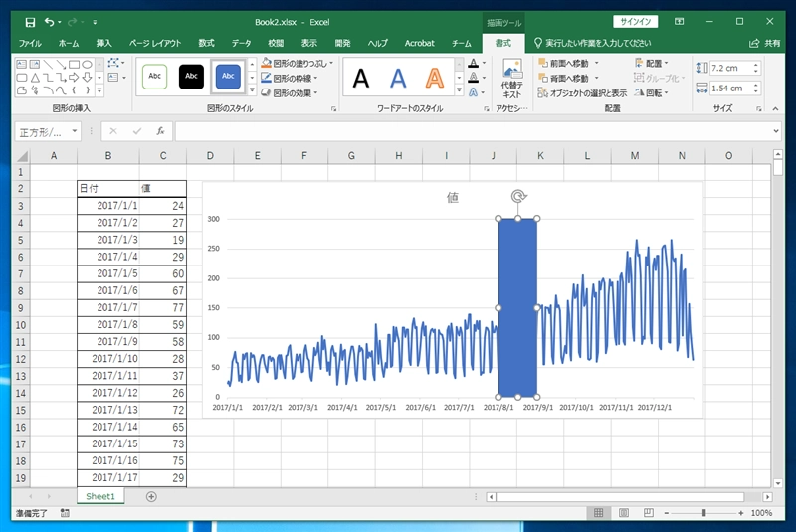
Task: Pick the rectangle shape in the gallery
Action: click(74, 64)
